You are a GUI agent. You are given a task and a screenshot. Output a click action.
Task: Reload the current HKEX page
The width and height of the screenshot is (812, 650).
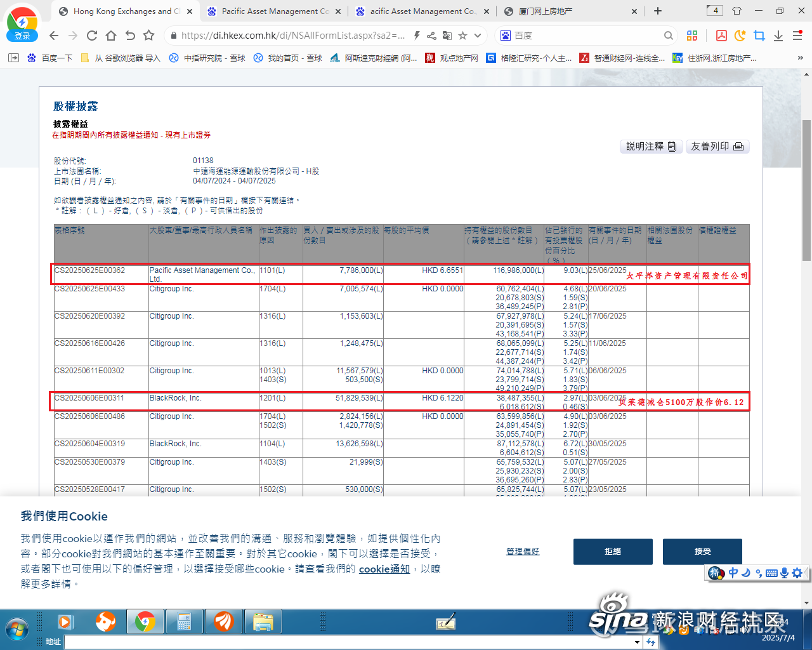[x=92, y=36]
